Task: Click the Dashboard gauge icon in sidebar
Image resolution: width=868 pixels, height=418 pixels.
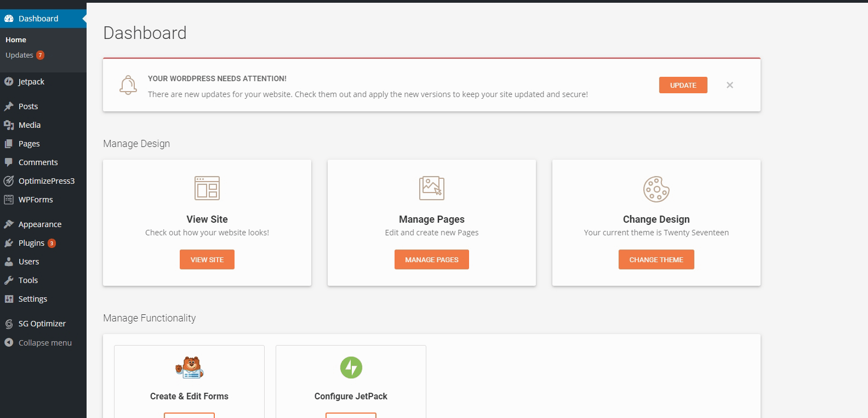Action: pyautogui.click(x=9, y=18)
